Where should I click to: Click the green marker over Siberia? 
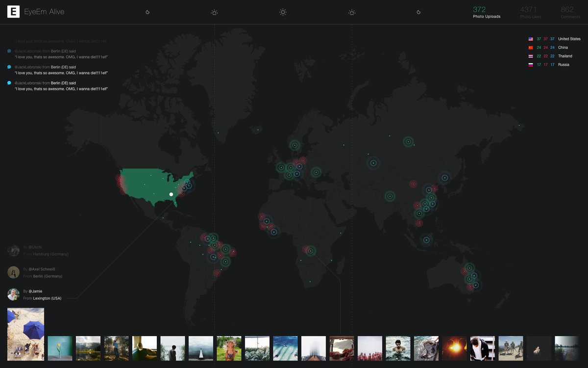[x=408, y=142]
